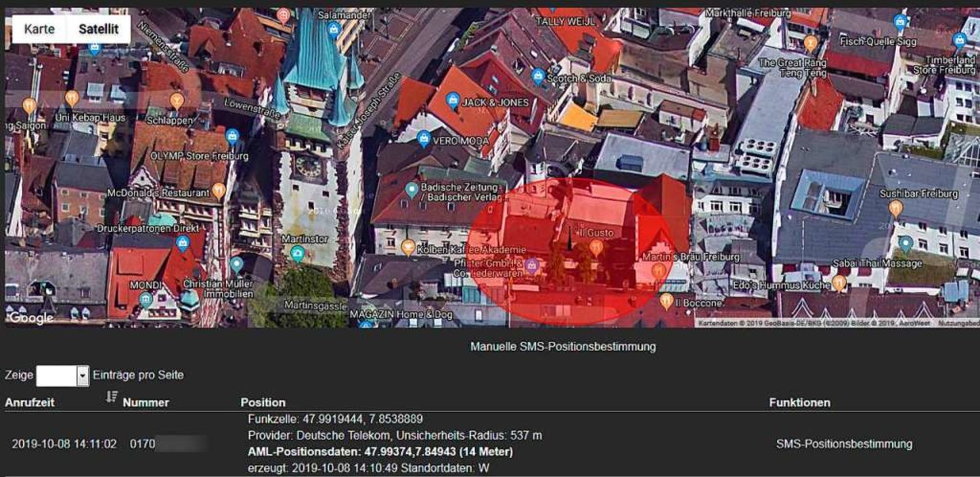Image resolution: width=980 pixels, height=477 pixels.
Task: Open the entries-per-page dropdown
Action: pos(62,376)
